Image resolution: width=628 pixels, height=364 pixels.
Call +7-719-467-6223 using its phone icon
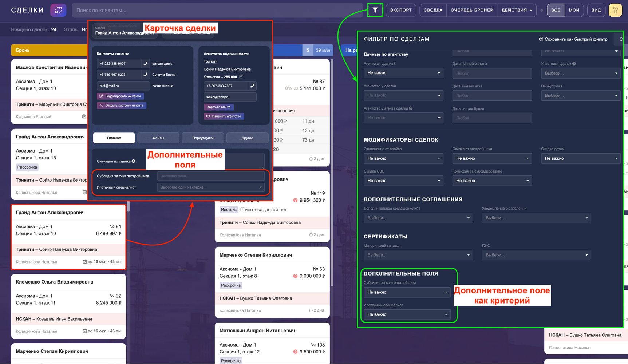[x=146, y=75]
